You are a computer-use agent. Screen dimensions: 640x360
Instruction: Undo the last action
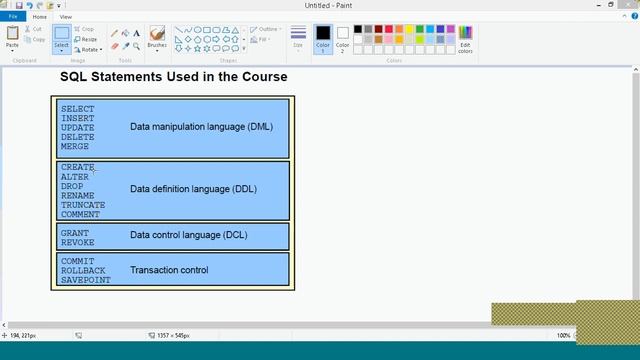click(29, 5)
